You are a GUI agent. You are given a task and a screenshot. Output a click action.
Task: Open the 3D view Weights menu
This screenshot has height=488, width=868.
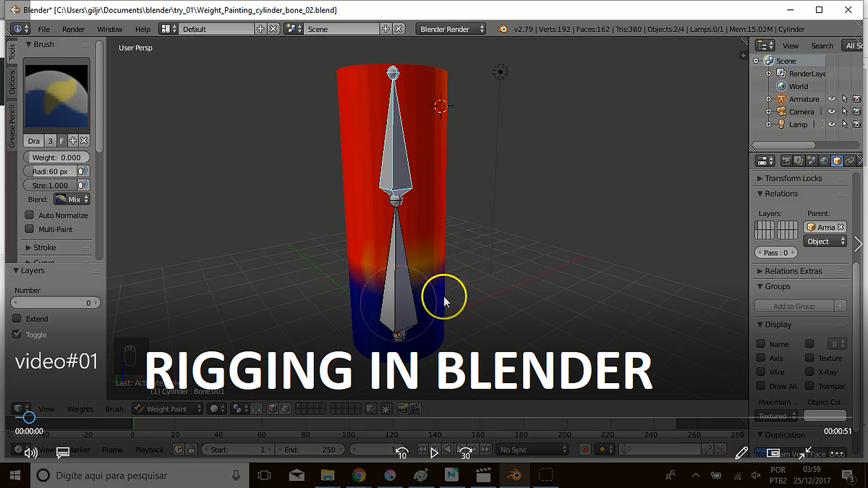80,408
